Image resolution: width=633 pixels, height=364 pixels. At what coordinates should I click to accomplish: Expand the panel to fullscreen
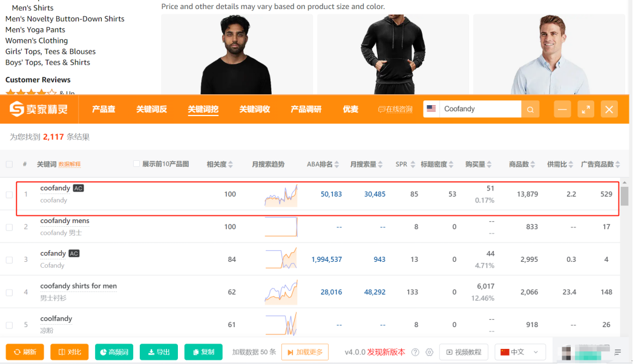585,109
